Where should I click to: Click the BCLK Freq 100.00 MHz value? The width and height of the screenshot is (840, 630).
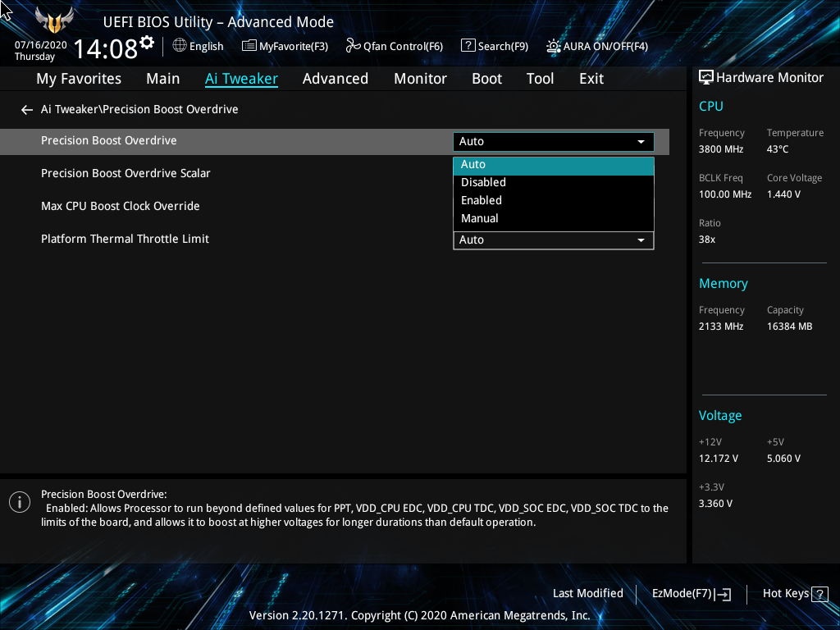tap(725, 194)
